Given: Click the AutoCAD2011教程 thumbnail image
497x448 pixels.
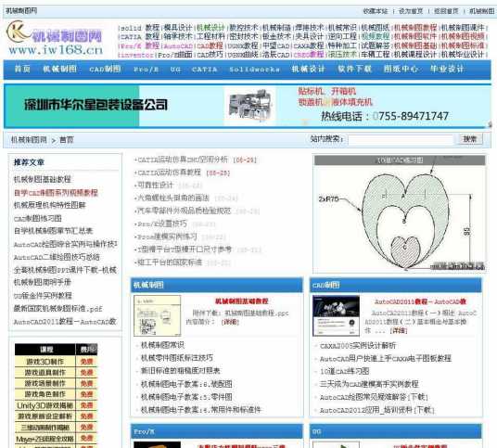Looking at the screenshot, I should pyautogui.click(x=336, y=315).
